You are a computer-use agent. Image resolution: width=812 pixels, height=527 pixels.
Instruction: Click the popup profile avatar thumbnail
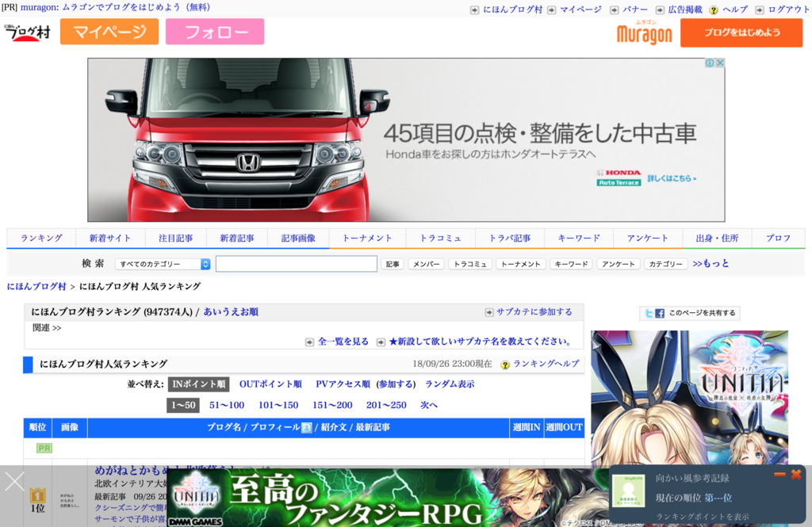point(629,491)
